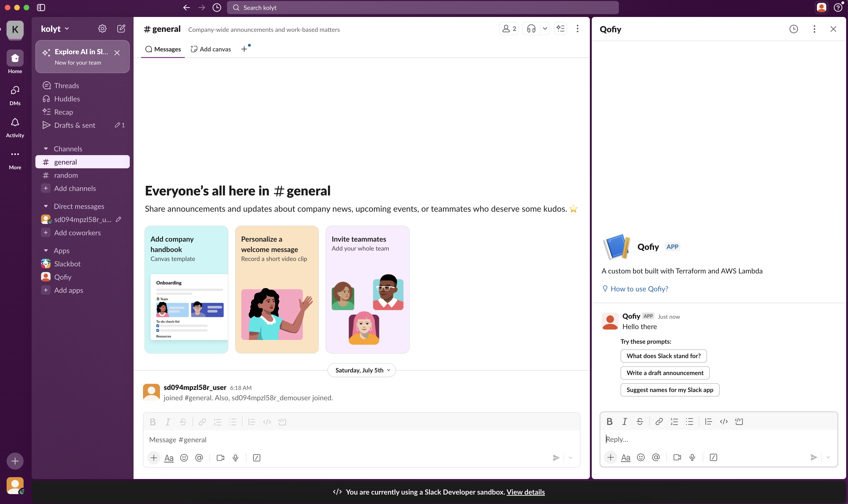The height and width of the screenshot is (504, 848).
Task: Click the Message #general input field
Action: [x=362, y=439]
